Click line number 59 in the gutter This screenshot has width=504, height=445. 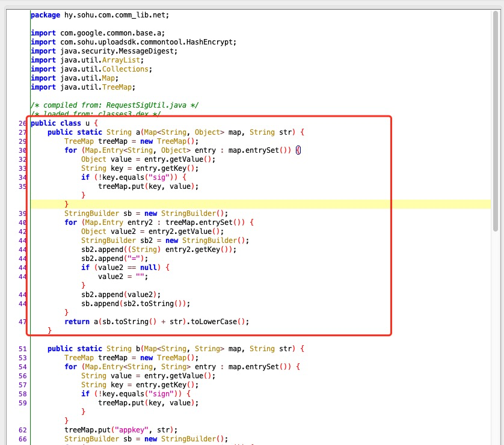coord(22,403)
